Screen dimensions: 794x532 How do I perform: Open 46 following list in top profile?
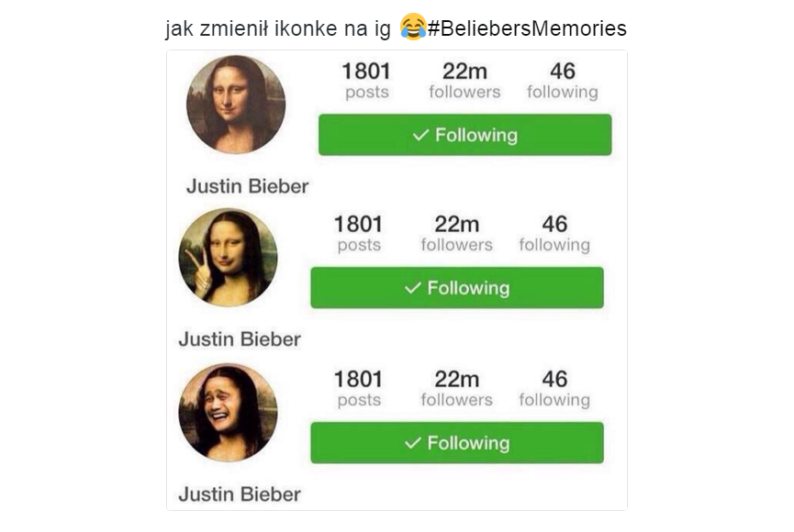(x=563, y=81)
